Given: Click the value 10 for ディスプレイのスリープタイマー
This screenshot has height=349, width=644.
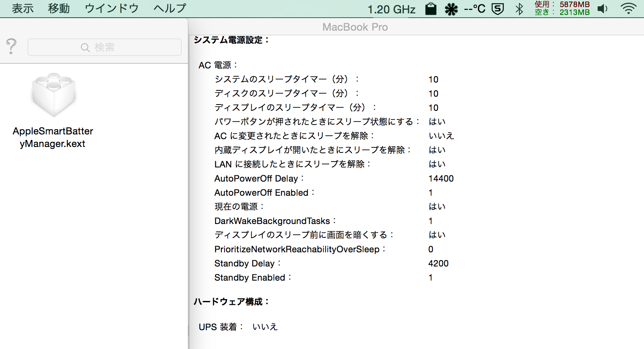Looking at the screenshot, I should coord(433,108).
